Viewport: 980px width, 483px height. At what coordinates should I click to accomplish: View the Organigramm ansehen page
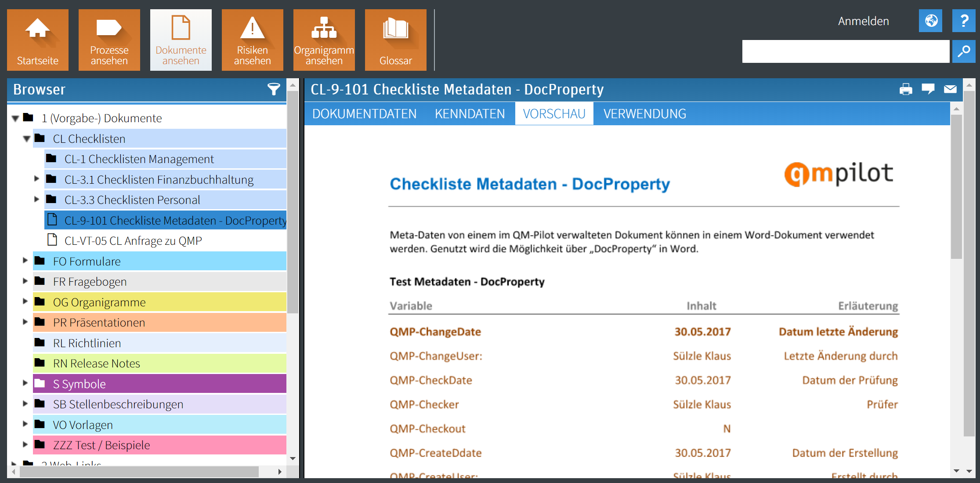click(324, 40)
